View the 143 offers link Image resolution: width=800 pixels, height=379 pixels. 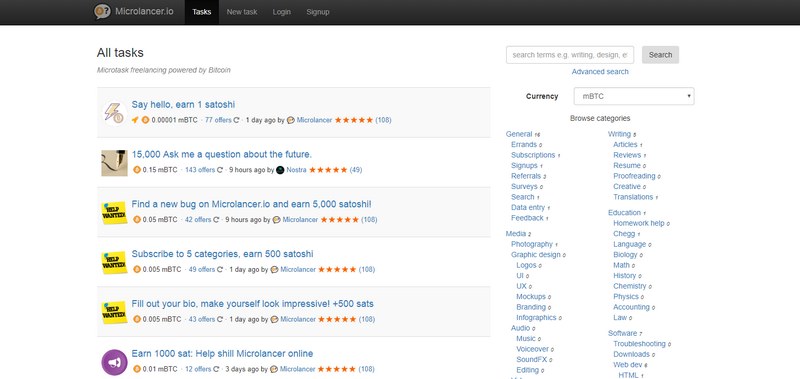(200, 170)
